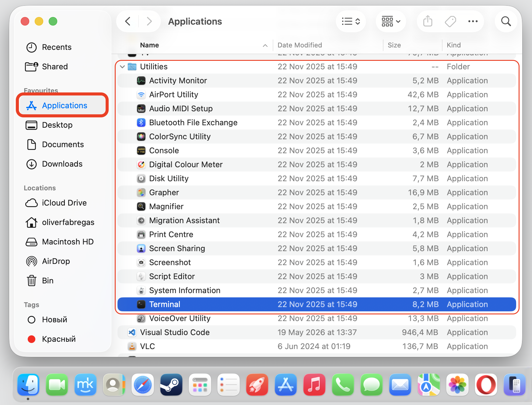Select the Screen Sharing icon
The image size is (532, 405).
(x=141, y=248)
